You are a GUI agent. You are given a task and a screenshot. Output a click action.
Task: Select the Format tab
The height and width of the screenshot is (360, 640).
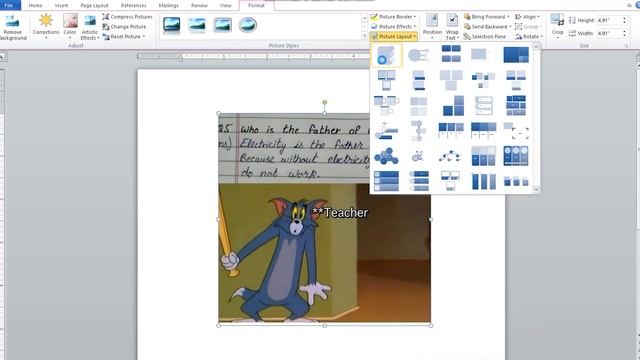[256, 5]
